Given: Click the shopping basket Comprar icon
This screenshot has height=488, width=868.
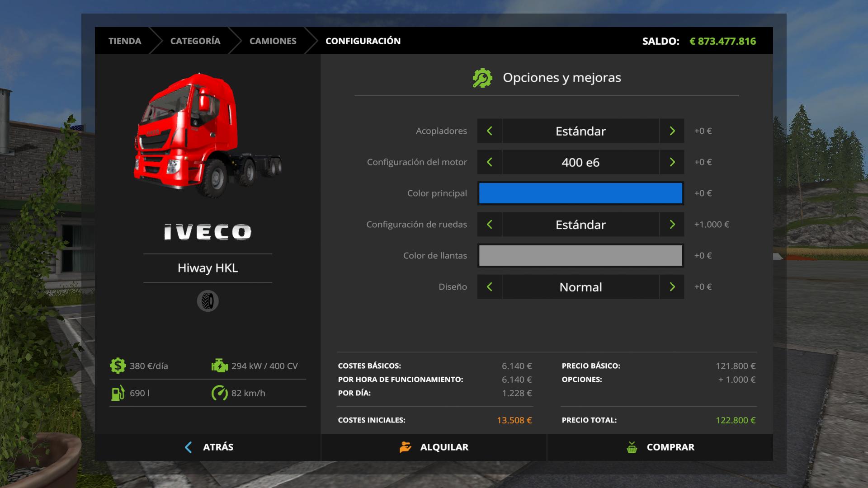Looking at the screenshot, I should click(x=632, y=447).
